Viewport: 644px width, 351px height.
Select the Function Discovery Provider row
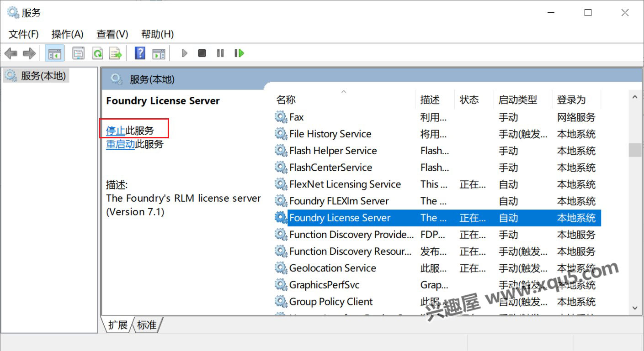click(x=437, y=235)
